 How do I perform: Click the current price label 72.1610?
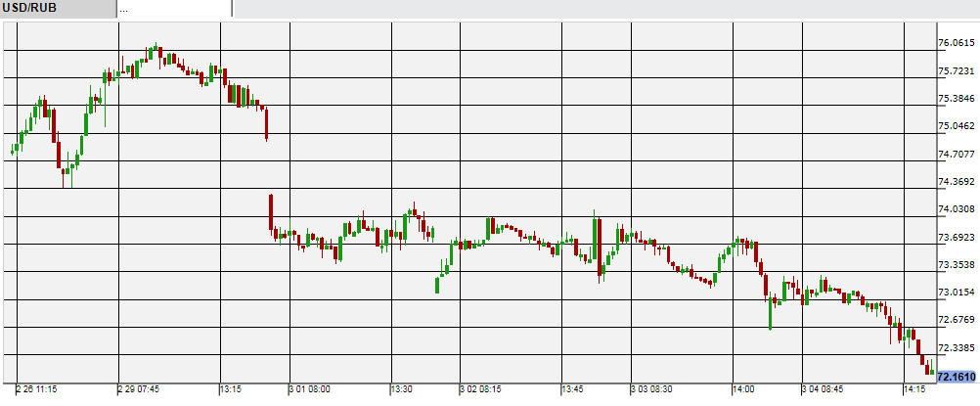[x=956, y=377]
